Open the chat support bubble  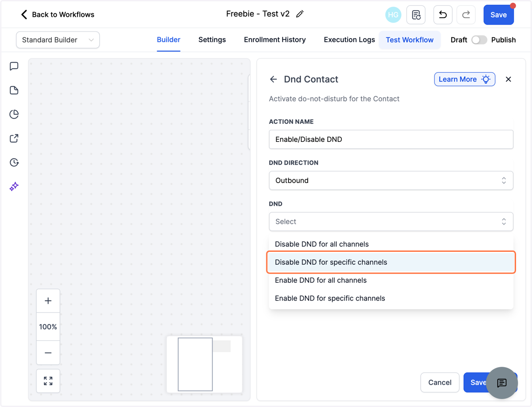point(502,383)
